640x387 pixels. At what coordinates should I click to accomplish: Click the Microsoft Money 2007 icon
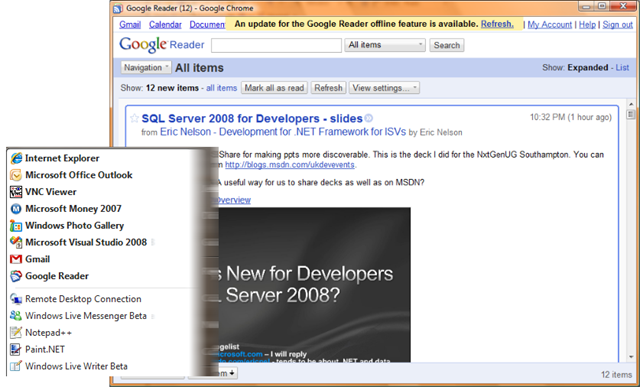pyautogui.click(x=16, y=209)
